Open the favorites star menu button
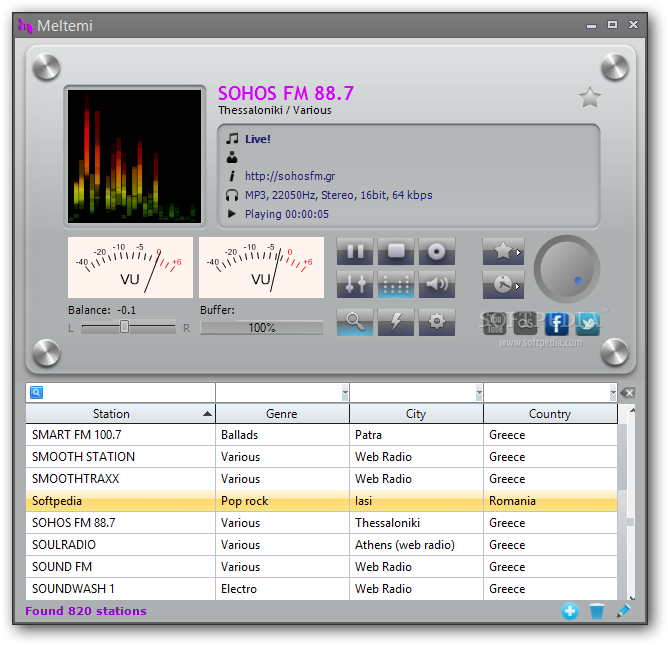The width and height of the screenshot is (668, 645). point(503,252)
